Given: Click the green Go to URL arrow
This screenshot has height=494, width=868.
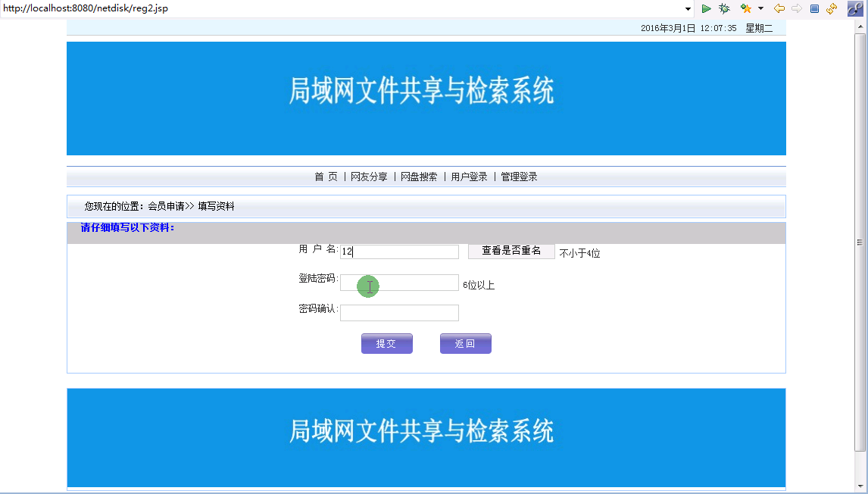Looking at the screenshot, I should [x=707, y=9].
